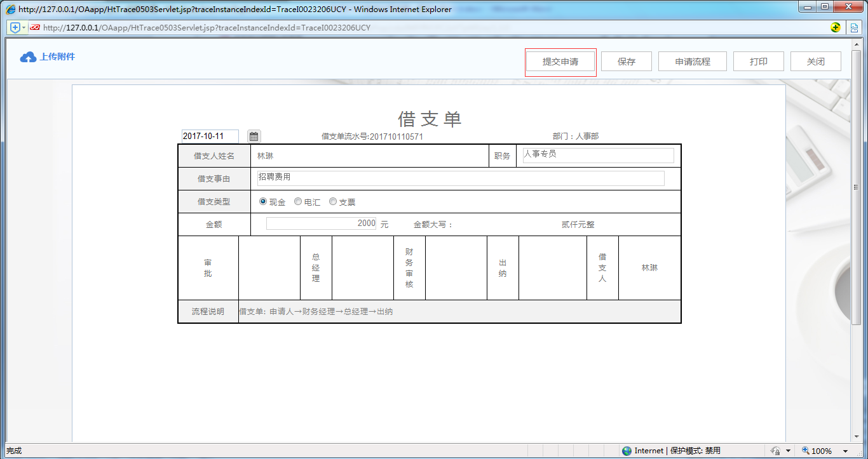The image size is (868, 459).
Task: Open the dropdown next to the protection icon
Action: tap(788, 450)
